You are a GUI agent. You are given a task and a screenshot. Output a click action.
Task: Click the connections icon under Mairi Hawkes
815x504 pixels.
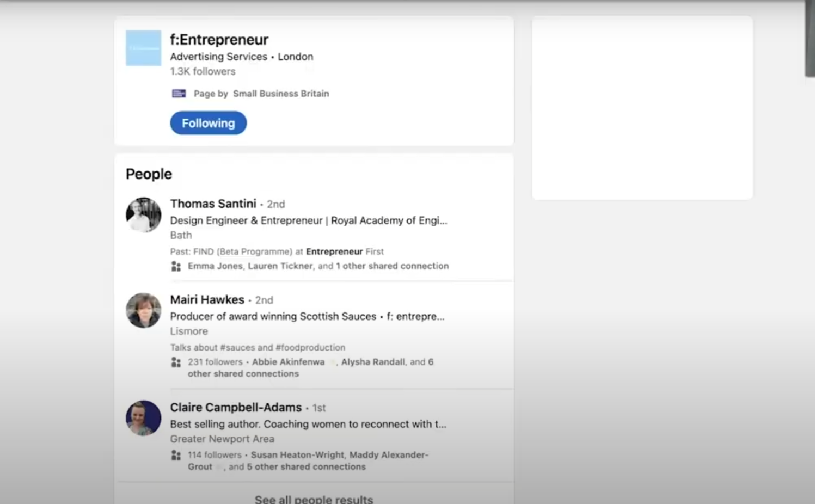pyautogui.click(x=176, y=362)
